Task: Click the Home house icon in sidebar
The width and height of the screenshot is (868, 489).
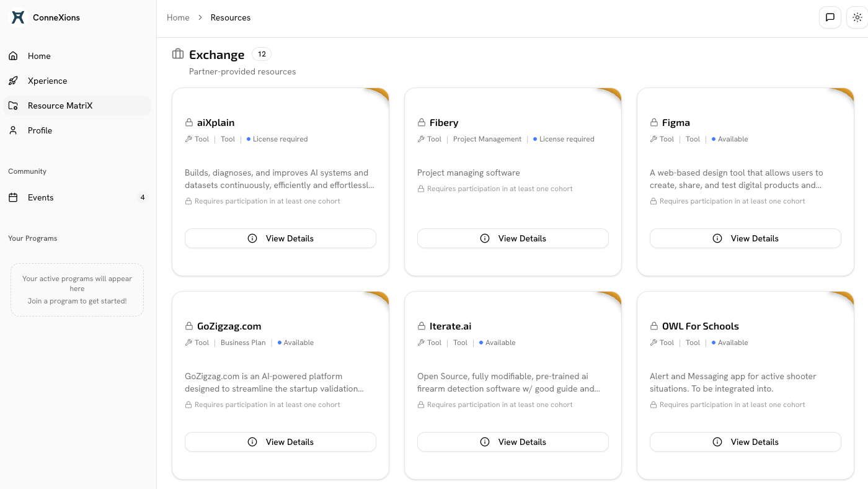Action: pyautogui.click(x=13, y=56)
